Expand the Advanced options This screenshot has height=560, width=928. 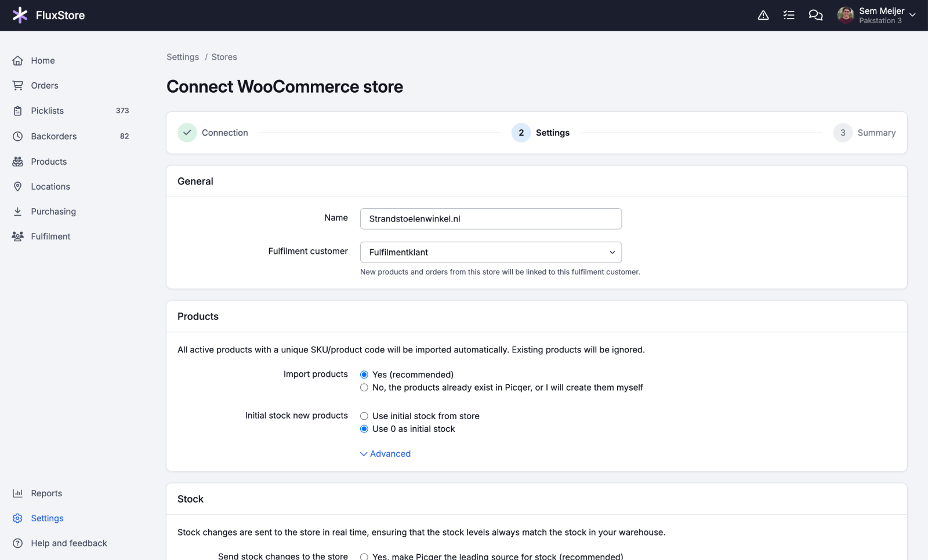tap(385, 453)
